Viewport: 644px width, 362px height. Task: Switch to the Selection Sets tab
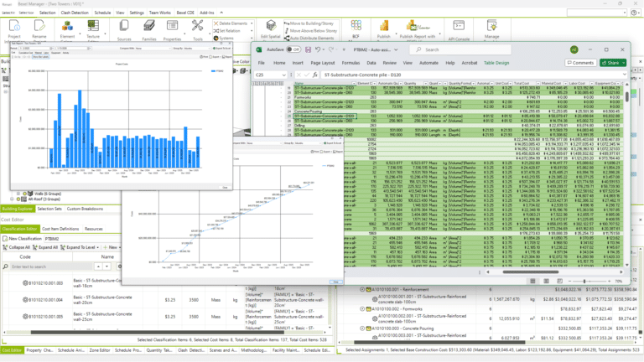[x=49, y=209]
